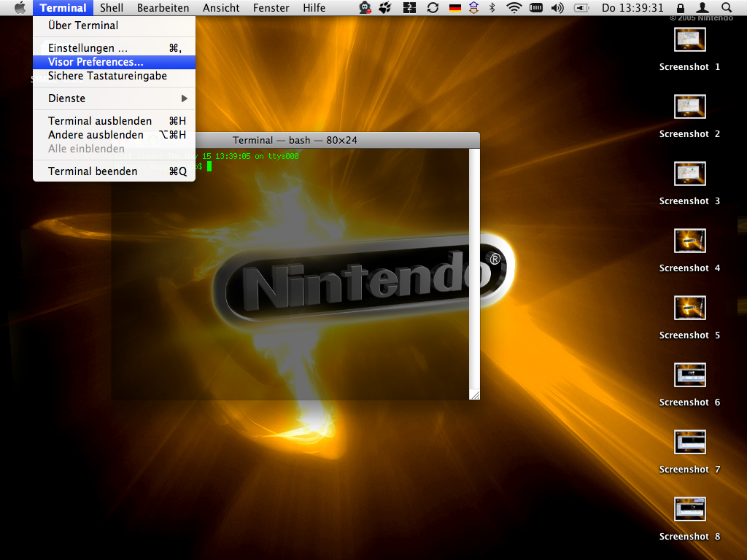Click the sync arrows menu bar icon
747x560 pixels.
pyautogui.click(x=433, y=7)
